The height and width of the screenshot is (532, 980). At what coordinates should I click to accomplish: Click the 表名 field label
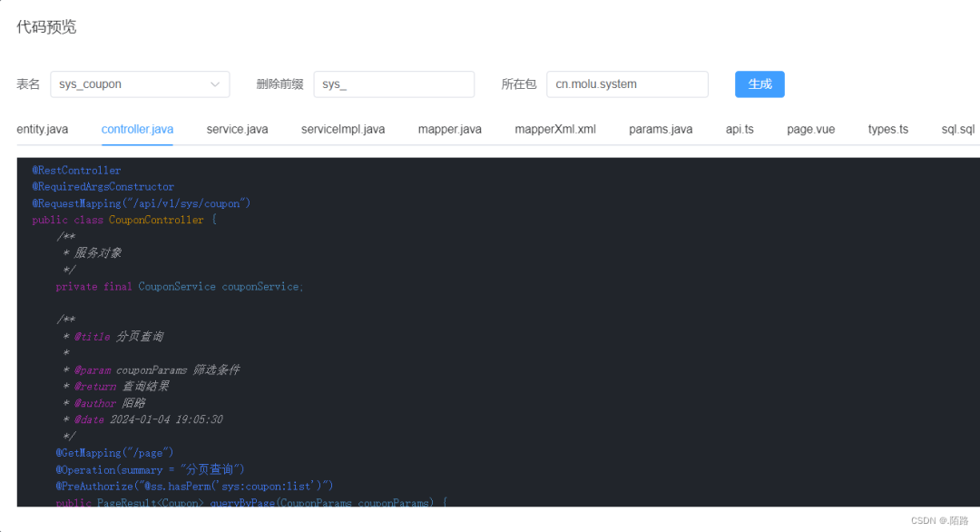tap(28, 84)
